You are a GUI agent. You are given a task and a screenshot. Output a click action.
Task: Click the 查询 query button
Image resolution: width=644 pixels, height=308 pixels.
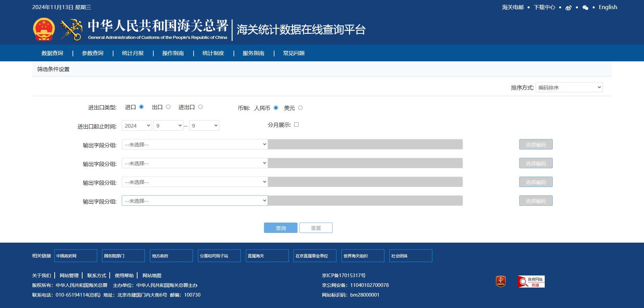(x=281, y=228)
